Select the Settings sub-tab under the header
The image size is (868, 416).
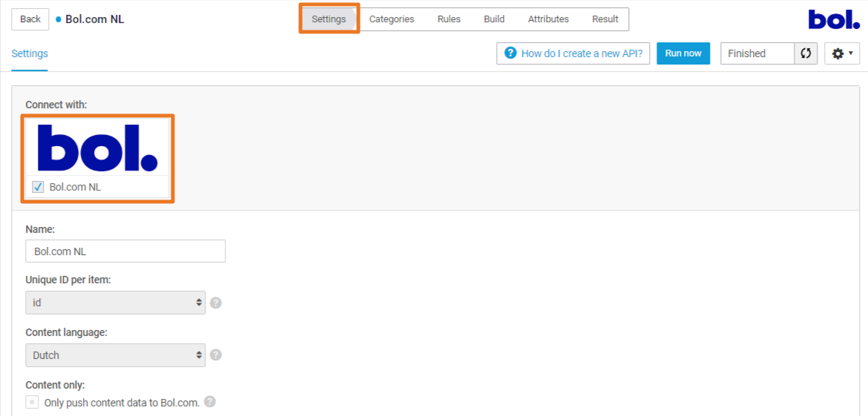pyautogui.click(x=30, y=53)
